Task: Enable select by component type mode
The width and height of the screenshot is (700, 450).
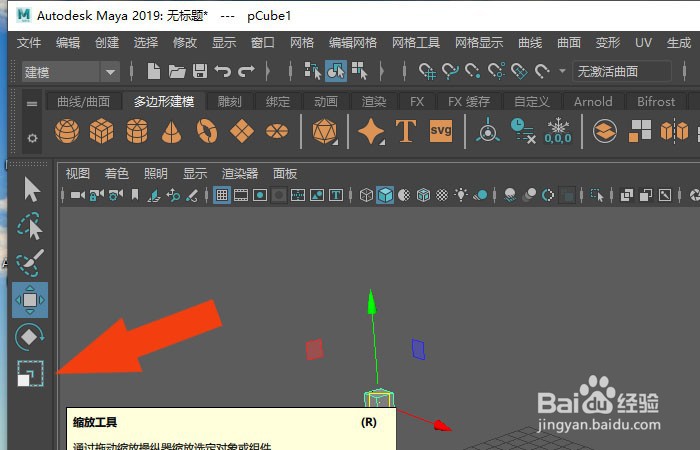Action: pyautogui.click(x=359, y=71)
